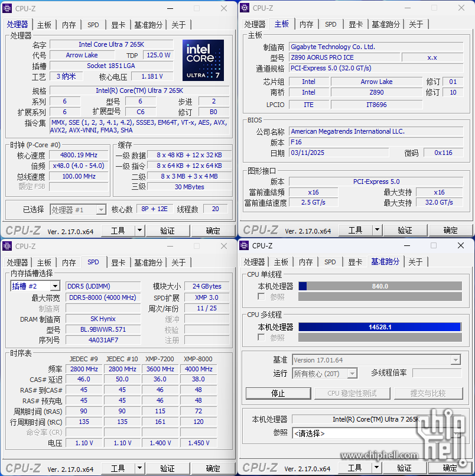Click the CPU-Z title icon in the benchmark window
This screenshot has width=475, height=476.
[x=245, y=245]
